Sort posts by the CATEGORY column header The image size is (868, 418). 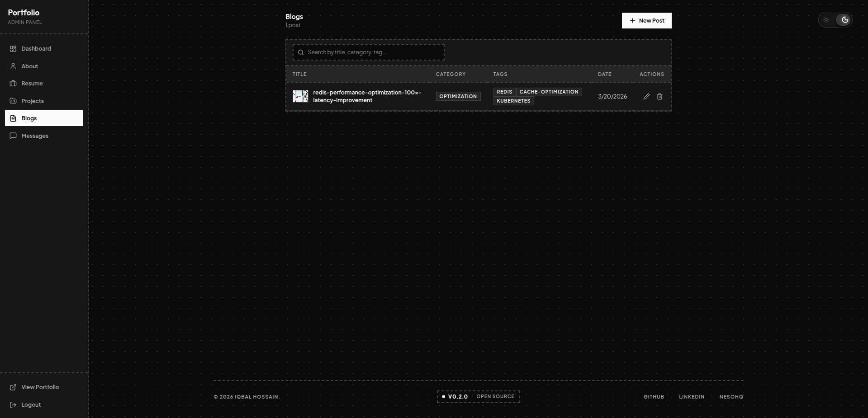(x=450, y=74)
